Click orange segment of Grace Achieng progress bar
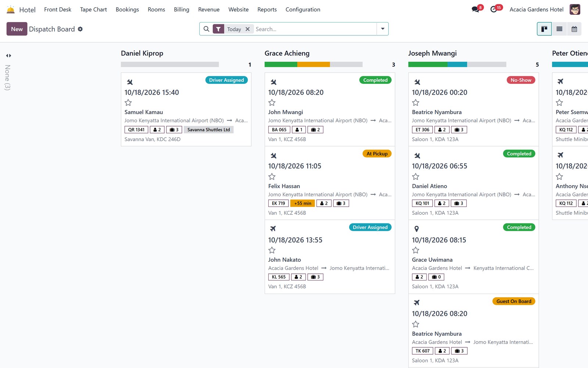588x368 pixels. pos(313,64)
